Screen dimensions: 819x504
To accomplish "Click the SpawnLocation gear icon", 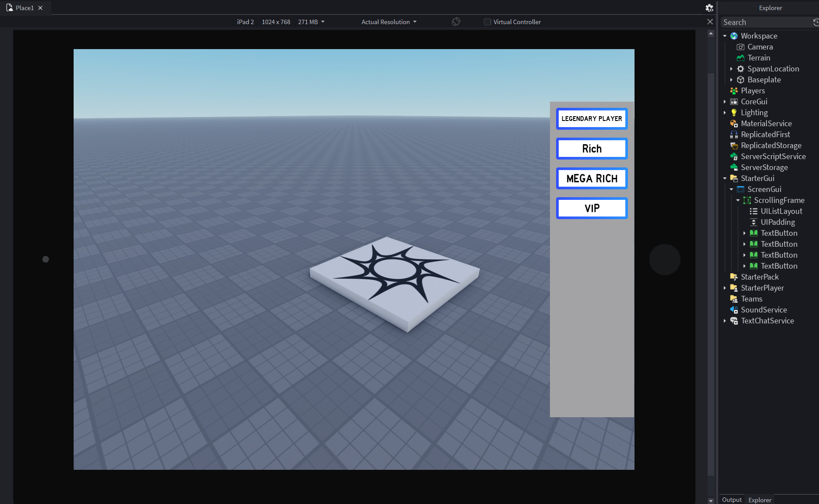I will 741,69.
